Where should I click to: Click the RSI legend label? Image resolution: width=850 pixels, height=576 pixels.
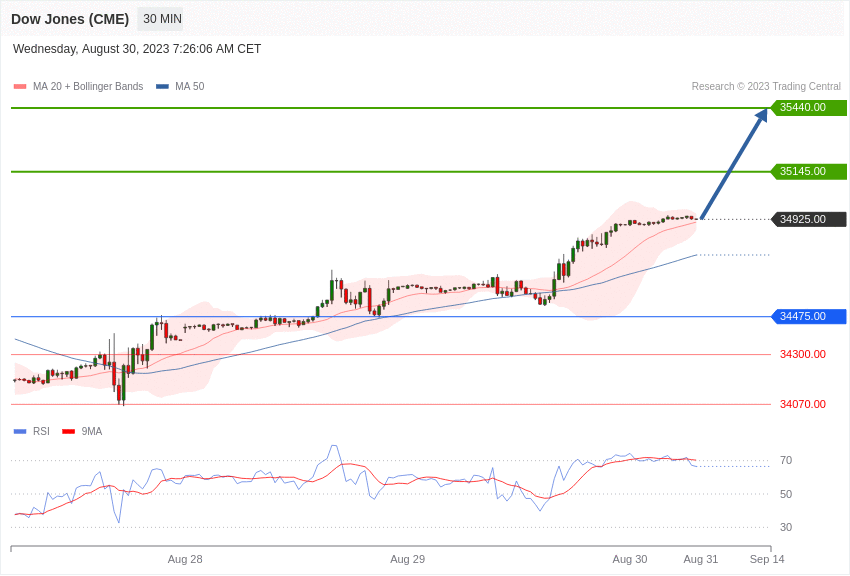point(41,432)
